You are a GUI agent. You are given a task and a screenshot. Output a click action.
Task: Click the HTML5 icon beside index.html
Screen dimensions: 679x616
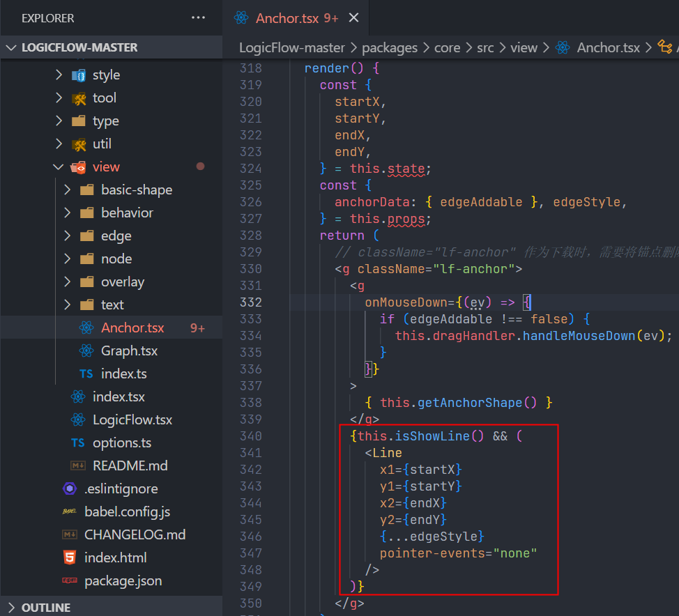[70, 557]
